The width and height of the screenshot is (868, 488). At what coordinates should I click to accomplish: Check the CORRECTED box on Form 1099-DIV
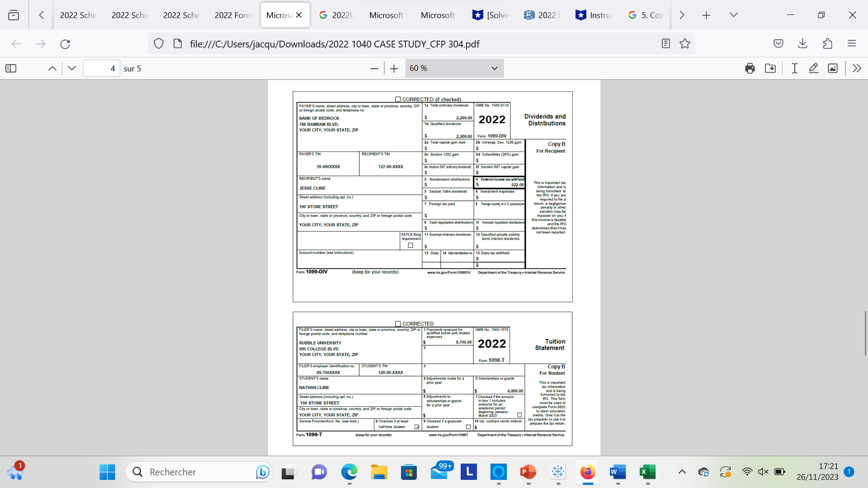click(x=398, y=99)
